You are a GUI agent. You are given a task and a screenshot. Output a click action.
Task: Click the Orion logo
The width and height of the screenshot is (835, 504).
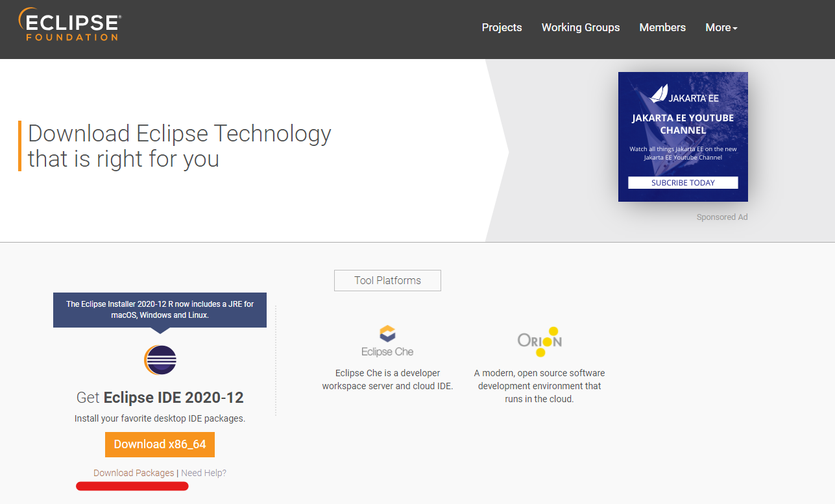[540, 341]
